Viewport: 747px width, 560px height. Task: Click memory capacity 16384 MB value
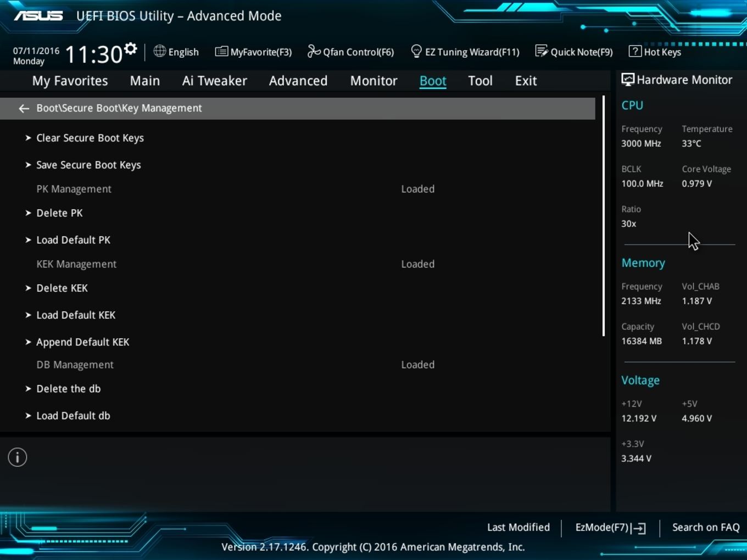click(642, 341)
